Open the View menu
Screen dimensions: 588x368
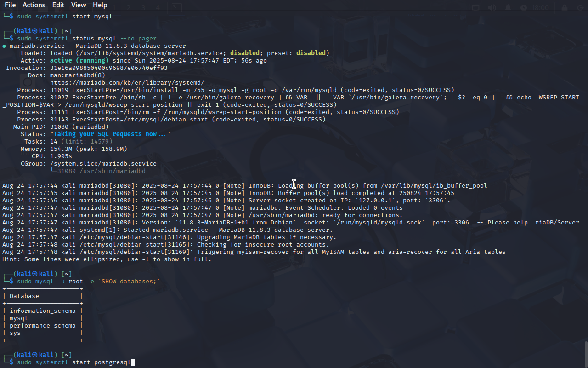(x=79, y=5)
